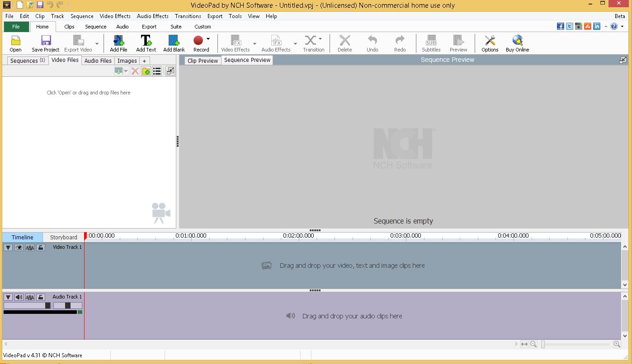Open the list view icon above media panel
632x364 pixels.
click(157, 71)
